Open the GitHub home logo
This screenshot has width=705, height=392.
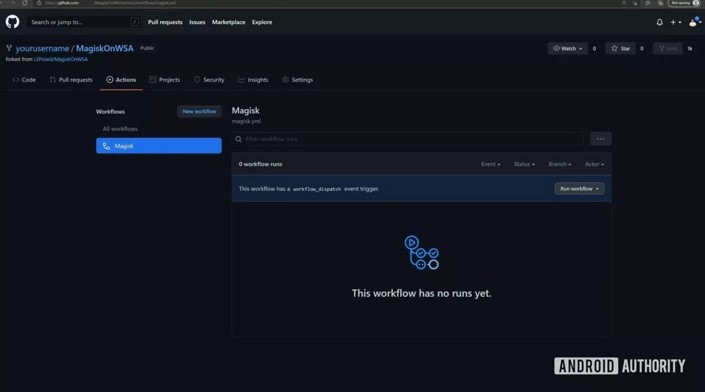13,22
